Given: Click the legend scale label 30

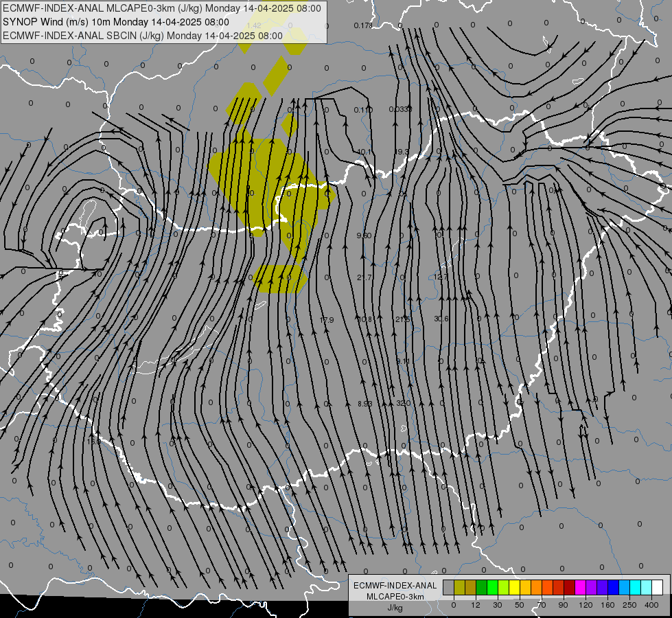Looking at the screenshot, I should [497, 605].
